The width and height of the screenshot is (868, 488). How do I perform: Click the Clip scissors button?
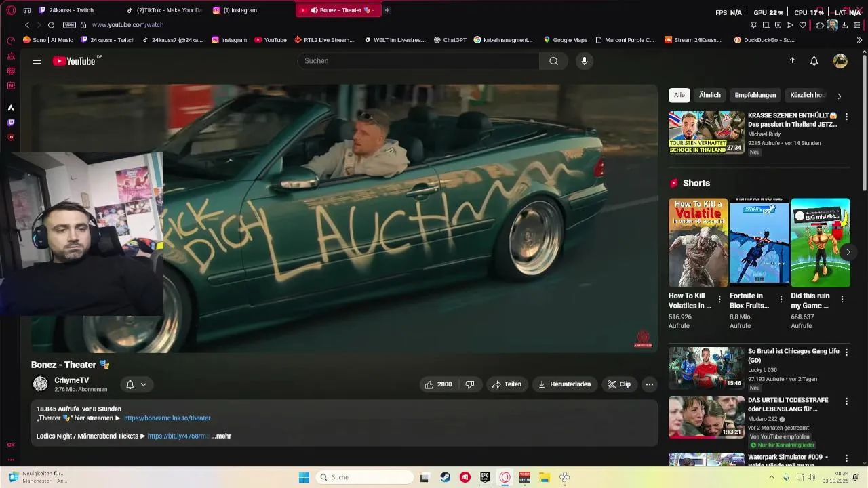[619, 384]
